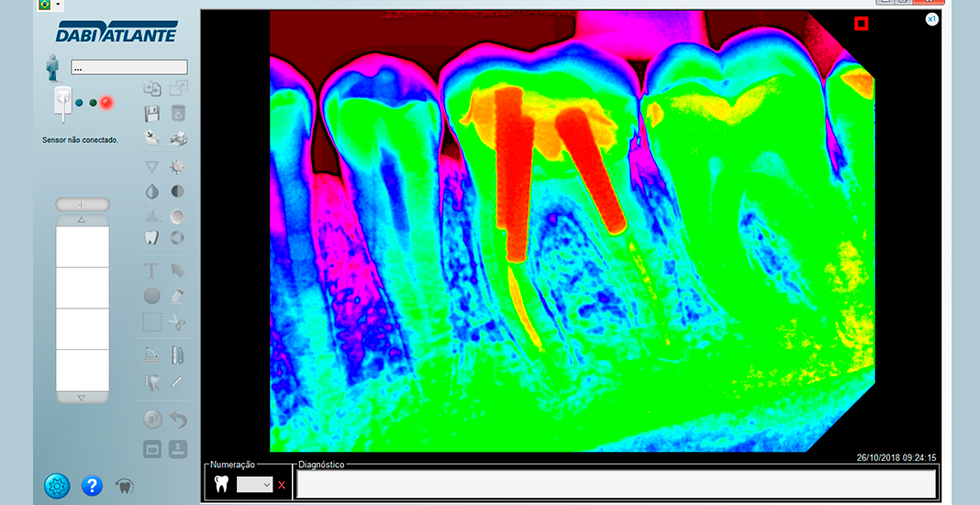Image resolution: width=980 pixels, height=505 pixels.
Task: Click the upload arrow tray icon
Action: click(x=178, y=449)
